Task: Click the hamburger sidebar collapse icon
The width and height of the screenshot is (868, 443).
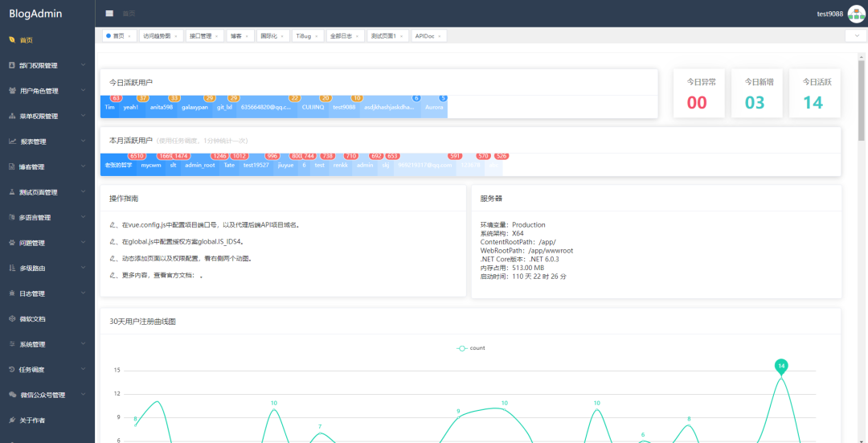Action: tap(109, 14)
